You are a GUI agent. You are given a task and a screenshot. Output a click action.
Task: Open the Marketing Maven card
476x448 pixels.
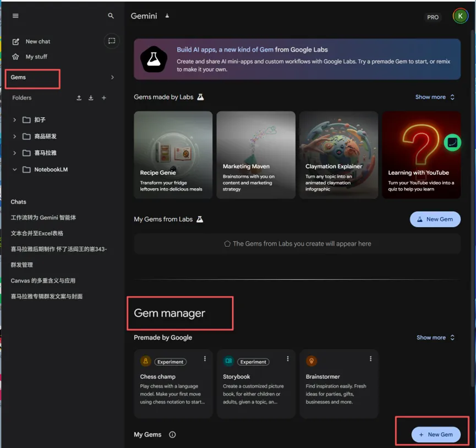(x=256, y=155)
